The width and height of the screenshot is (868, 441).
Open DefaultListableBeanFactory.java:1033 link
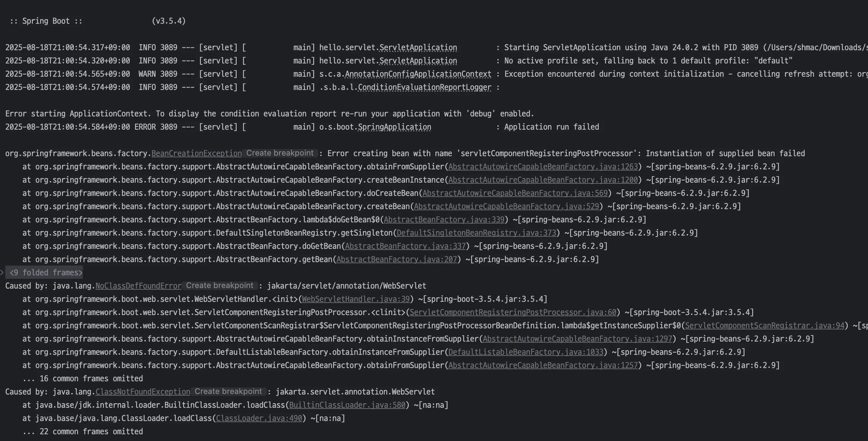(526, 352)
